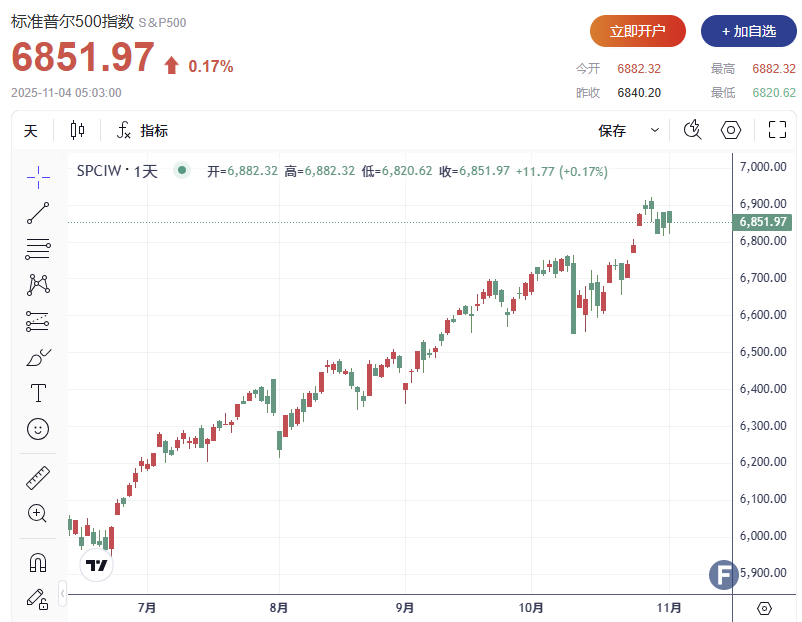Select the text annotation tool

[x=38, y=393]
